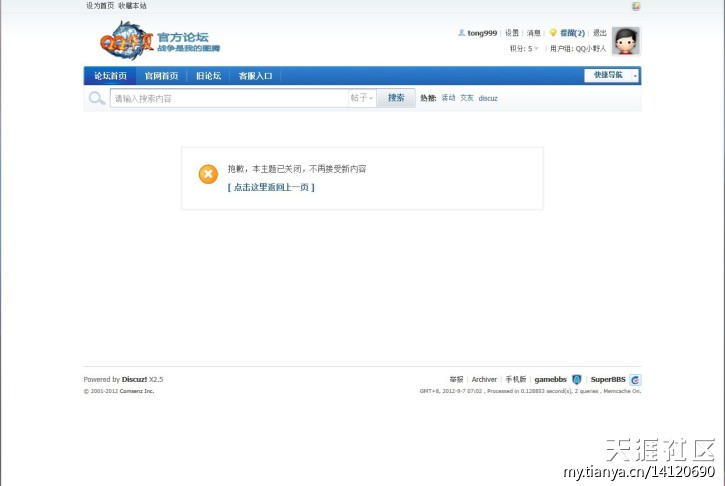Click the search magnifier icon
The width and height of the screenshot is (725, 486).
click(x=97, y=98)
